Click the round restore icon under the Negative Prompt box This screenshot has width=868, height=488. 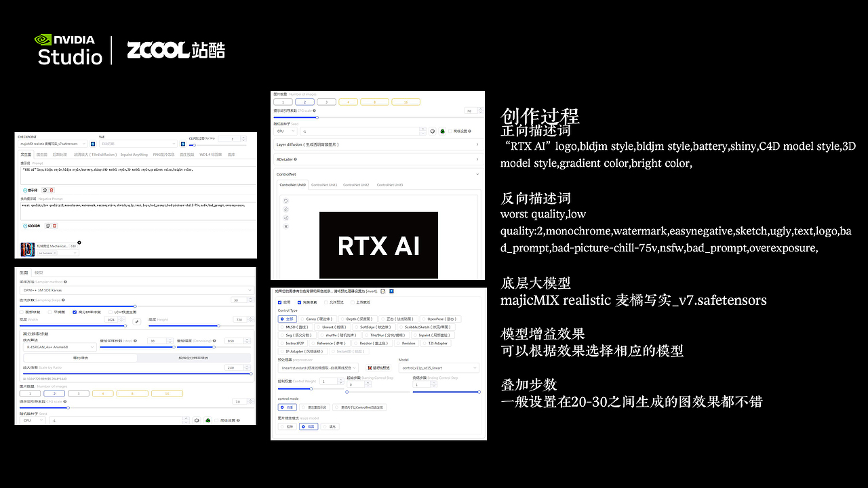click(48, 226)
